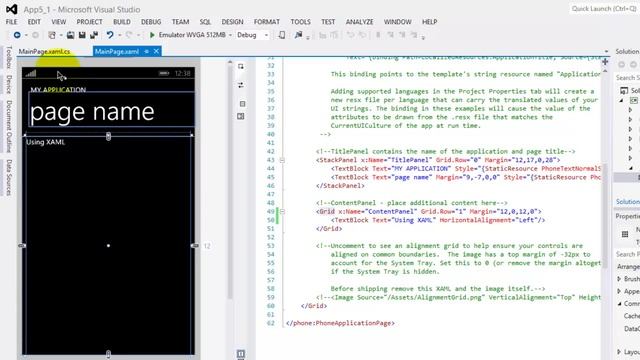Open the toolbar overflow options arrow

(x=308, y=38)
